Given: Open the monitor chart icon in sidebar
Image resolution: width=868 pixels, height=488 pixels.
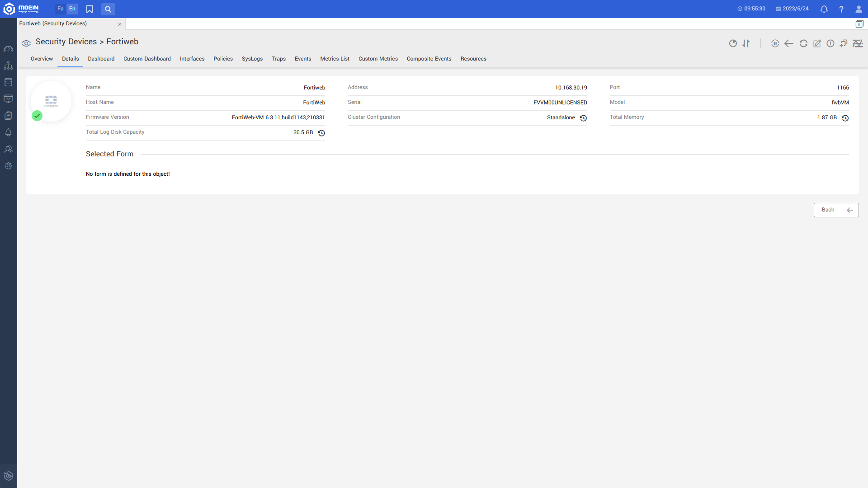Looking at the screenshot, I should click(8, 99).
